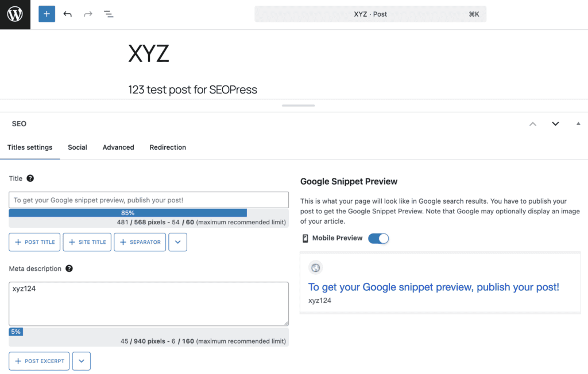Add the Site Title variable
The width and height of the screenshot is (588, 374).
click(x=87, y=242)
